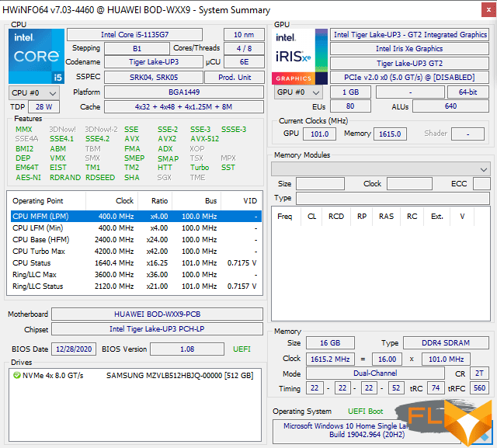Click the Ratio column header

(155, 201)
